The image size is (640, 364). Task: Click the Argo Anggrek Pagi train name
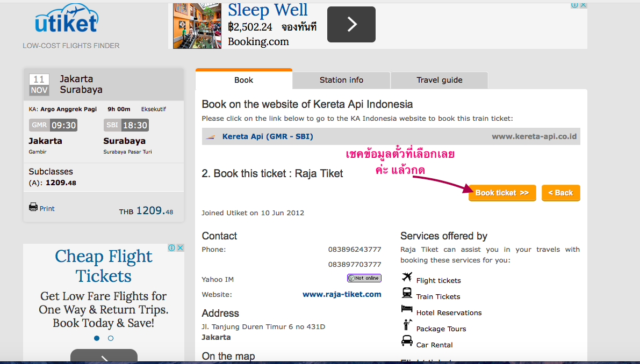pos(69,109)
